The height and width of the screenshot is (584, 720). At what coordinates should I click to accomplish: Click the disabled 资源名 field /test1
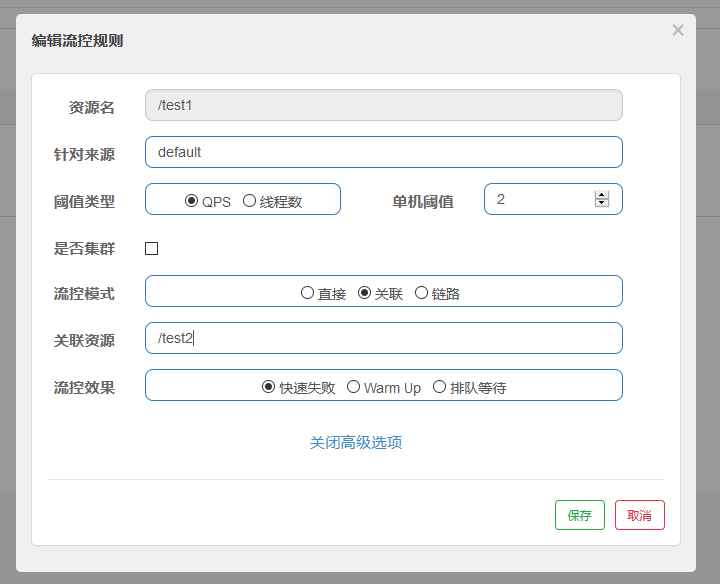click(x=383, y=105)
